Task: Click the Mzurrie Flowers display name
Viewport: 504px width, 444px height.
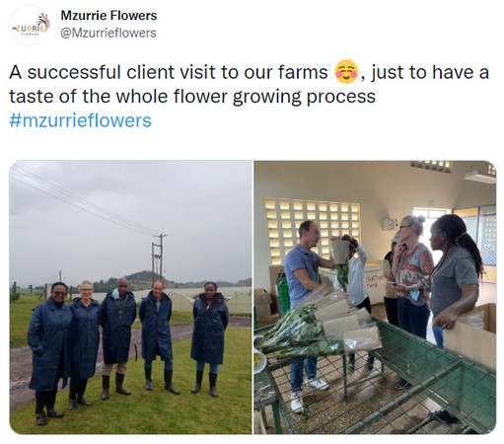Action: point(108,16)
